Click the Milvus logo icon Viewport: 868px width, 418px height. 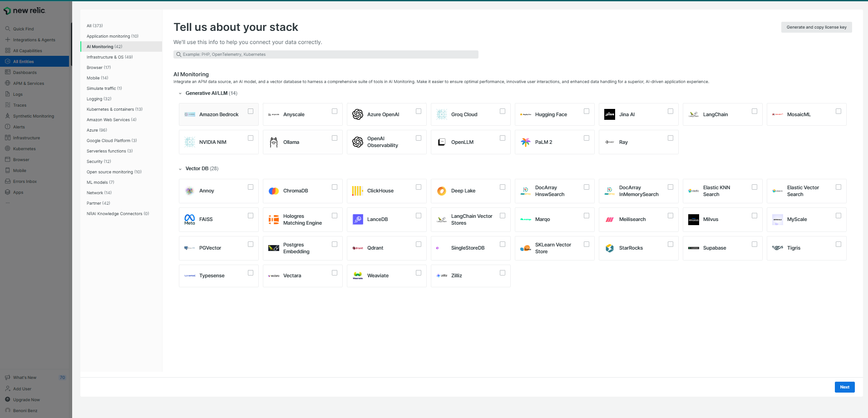[x=694, y=219]
